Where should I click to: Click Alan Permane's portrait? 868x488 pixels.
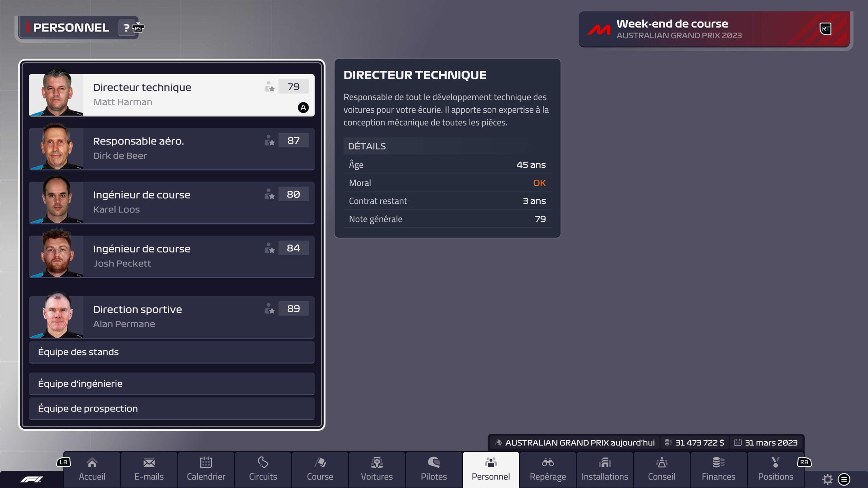click(x=56, y=314)
